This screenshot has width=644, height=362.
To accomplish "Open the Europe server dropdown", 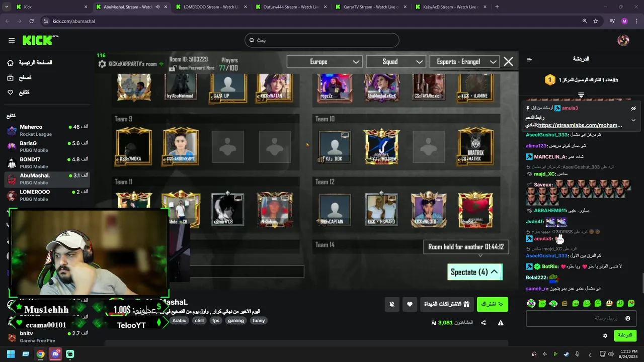I will 325,62.
